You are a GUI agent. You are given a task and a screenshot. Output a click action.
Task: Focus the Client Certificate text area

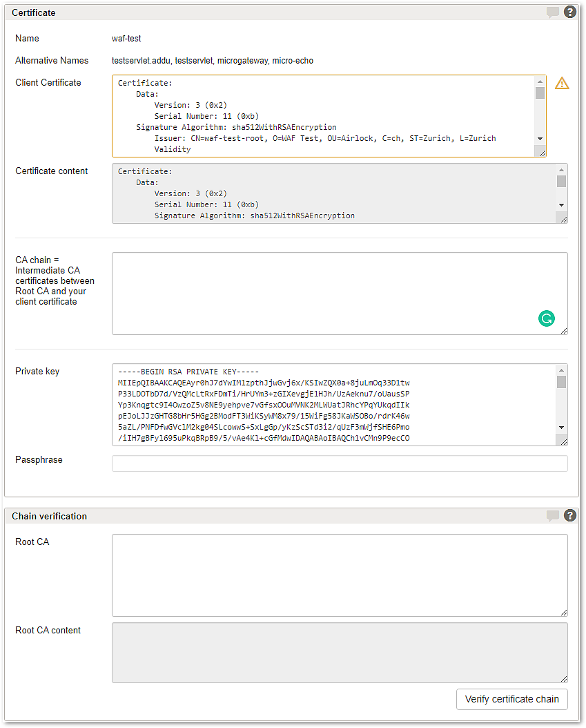[x=329, y=116]
